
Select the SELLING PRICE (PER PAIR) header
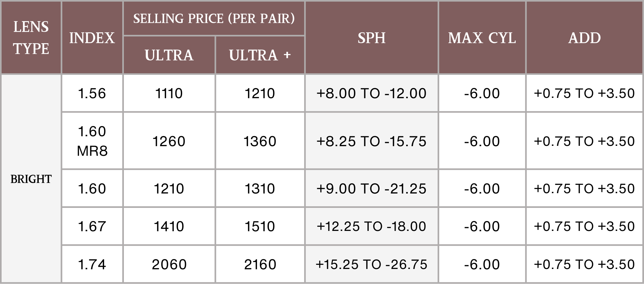pyautogui.click(x=214, y=19)
